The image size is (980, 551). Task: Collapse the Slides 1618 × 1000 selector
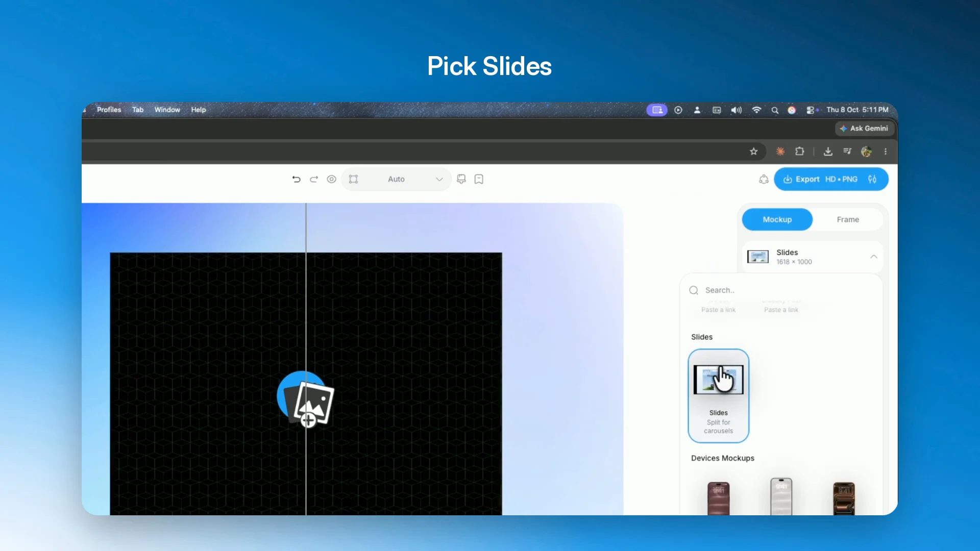(813, 257)
